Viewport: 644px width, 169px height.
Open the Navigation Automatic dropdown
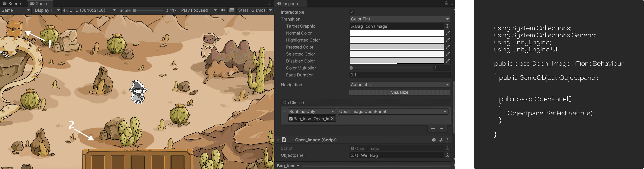pos(400,85)
